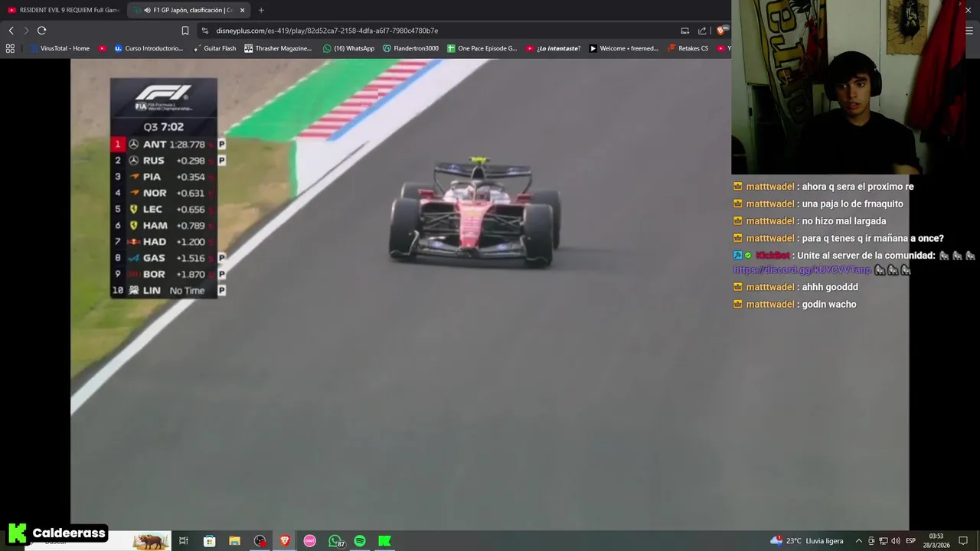Open the Windows notification center

pyautogui.click(x=963, y=541)
